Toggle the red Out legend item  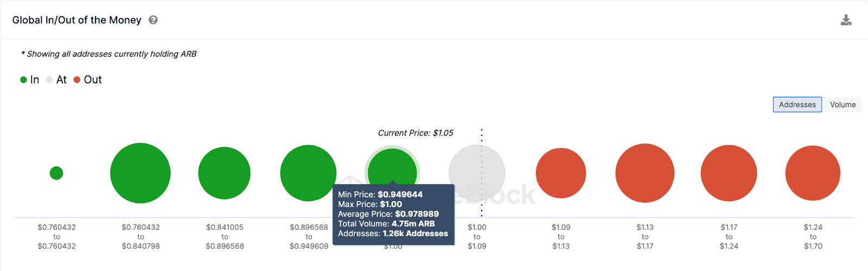pos(88,80)
